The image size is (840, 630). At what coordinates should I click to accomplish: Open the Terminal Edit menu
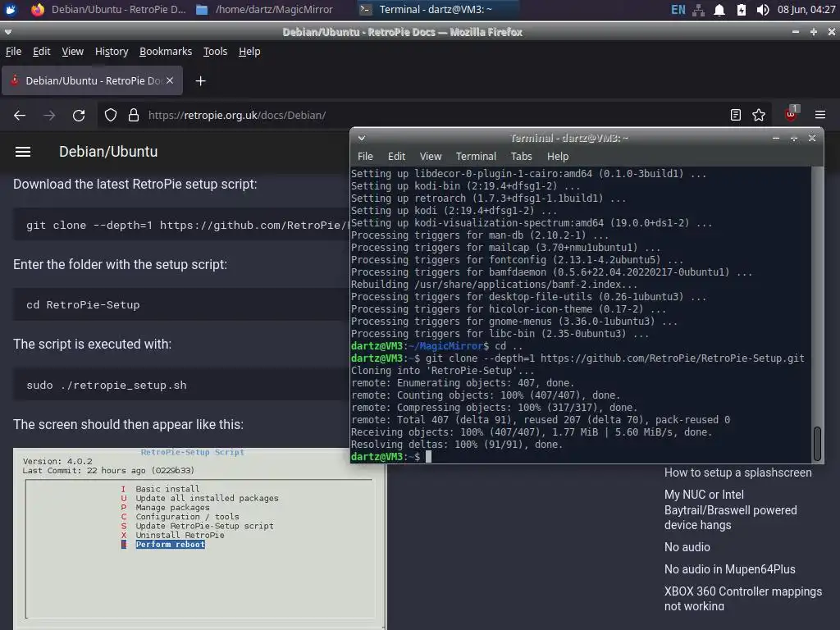(396, 157)
